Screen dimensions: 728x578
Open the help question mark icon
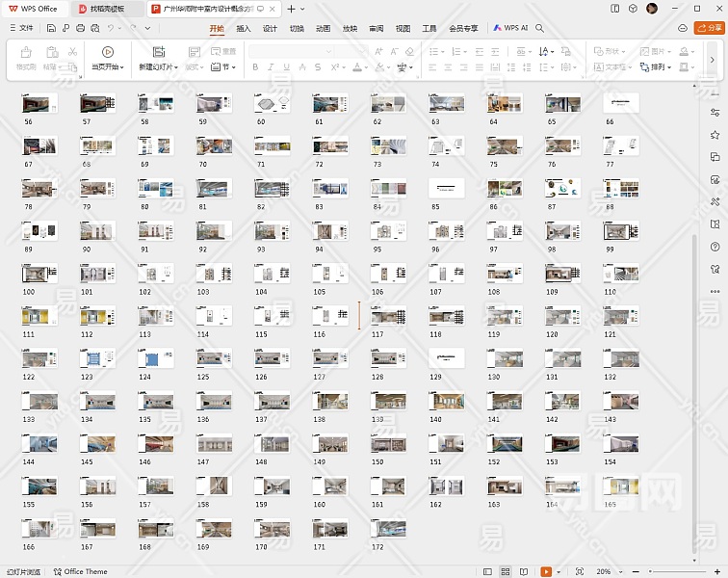(715, 246)
